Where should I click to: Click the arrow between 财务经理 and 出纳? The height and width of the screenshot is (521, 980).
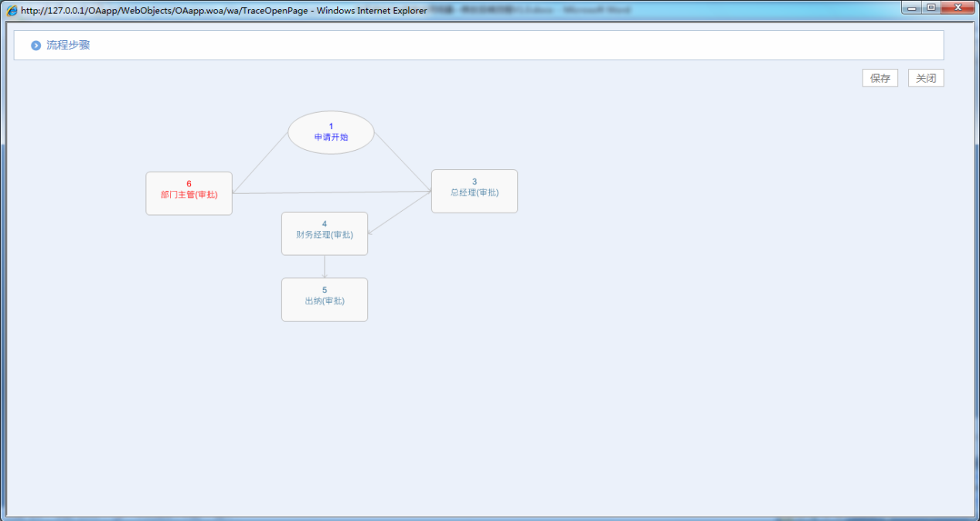[x=325, y=267]
